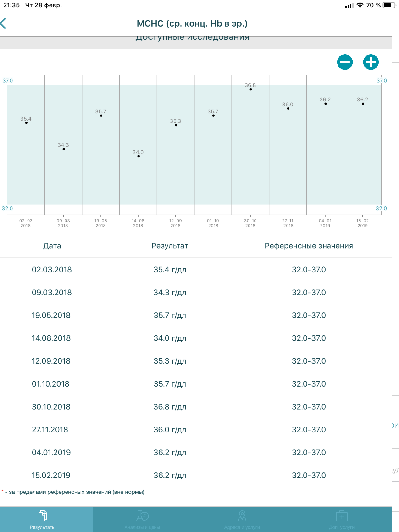Switch to Анализы и цены tab
399x532 pixels.
click(142, 520)
